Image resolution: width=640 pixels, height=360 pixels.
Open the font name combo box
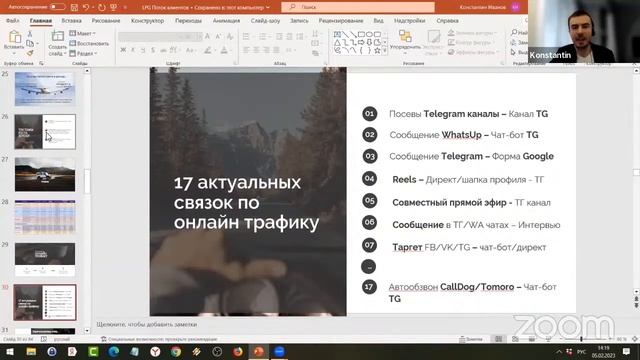pyautogui.click(x=149, y=37)
